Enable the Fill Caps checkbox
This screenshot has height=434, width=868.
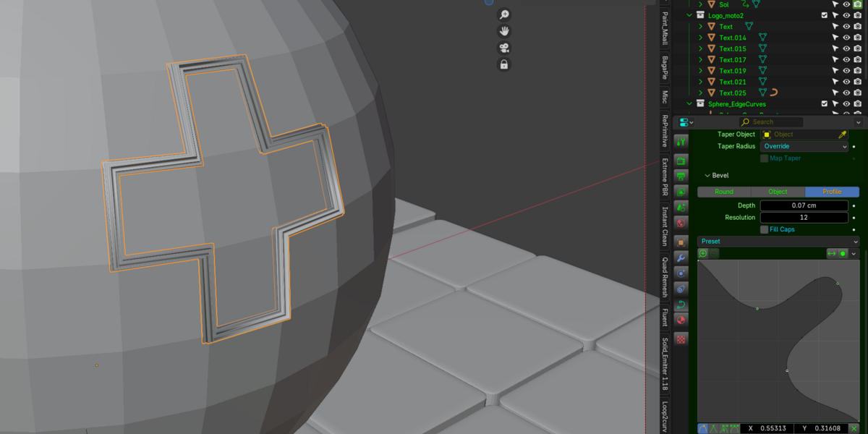click(x=765, y=229)
